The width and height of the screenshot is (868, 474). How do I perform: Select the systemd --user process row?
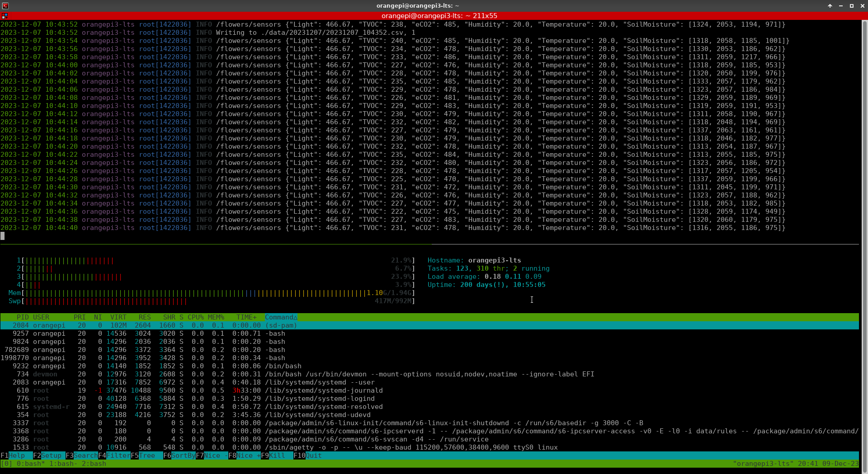pos(429,382)
